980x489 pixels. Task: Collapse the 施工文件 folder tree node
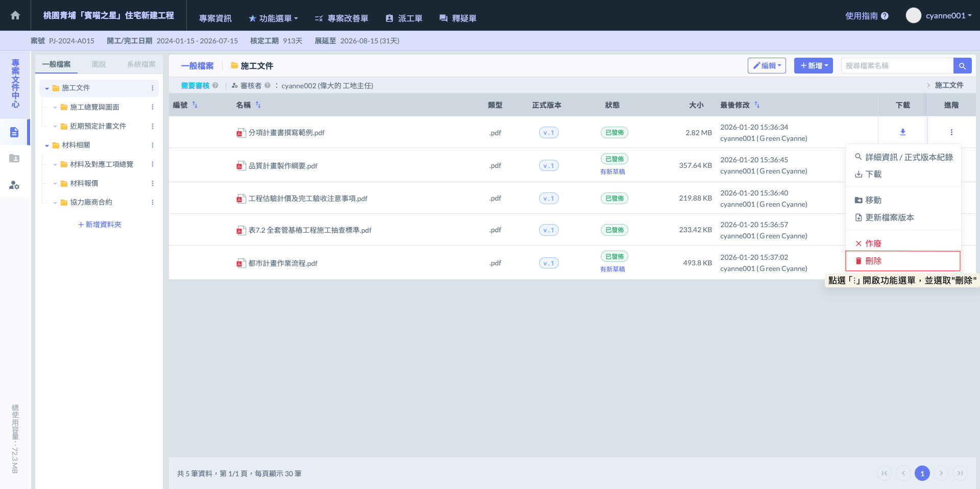(x=47, y=88)
